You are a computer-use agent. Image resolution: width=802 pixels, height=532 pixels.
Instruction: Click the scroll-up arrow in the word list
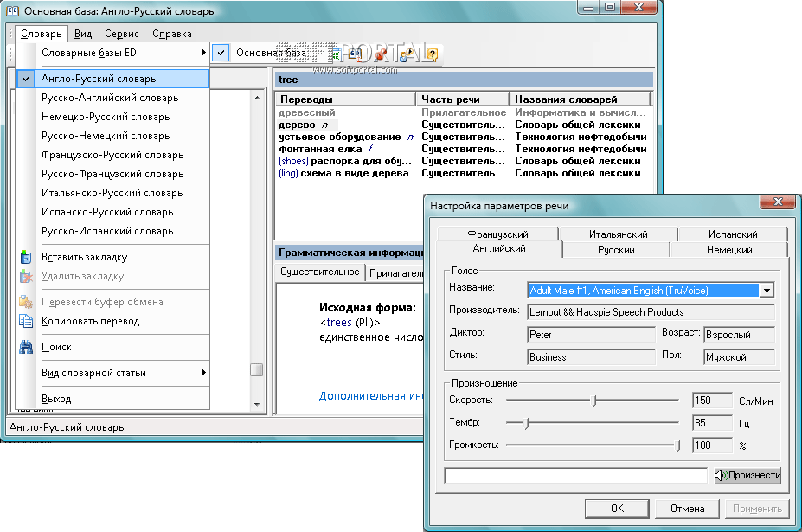click(257, 98)
